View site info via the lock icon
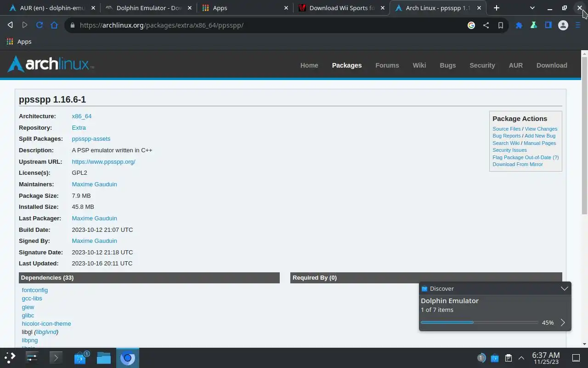Image resolution: width=588 pixels, height=368 pixels. point(73,25)
